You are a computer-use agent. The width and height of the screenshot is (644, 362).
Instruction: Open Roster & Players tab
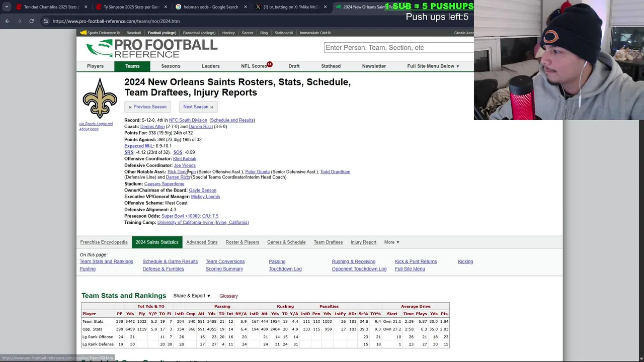tap(243, 242)
